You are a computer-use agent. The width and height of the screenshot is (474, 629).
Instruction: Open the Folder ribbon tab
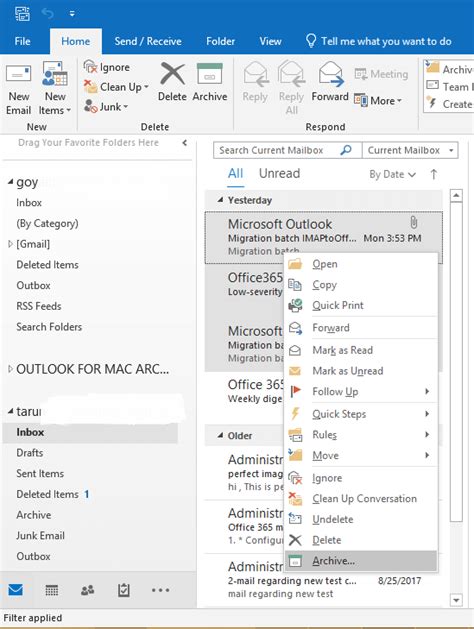point(221,41)
